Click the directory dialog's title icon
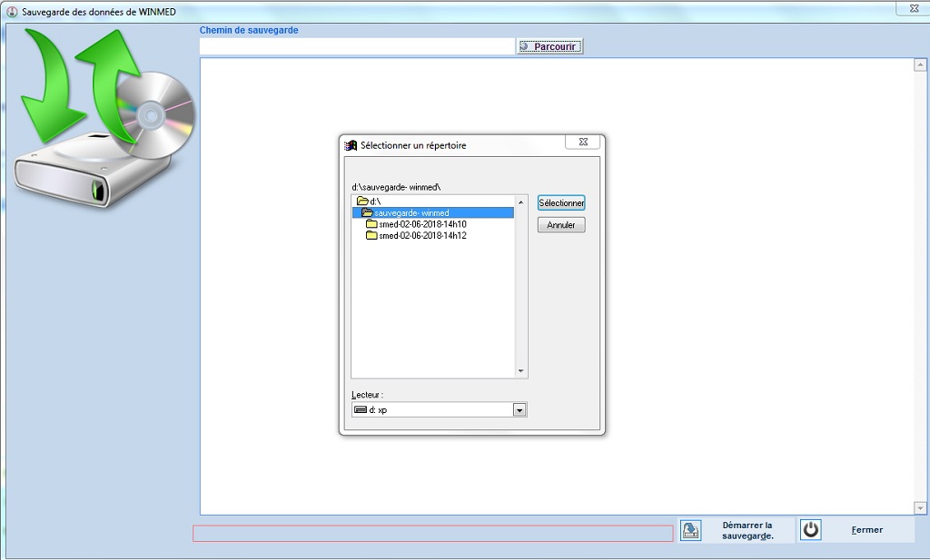The width and height of the screenshot is (930, 560). coord(351,145)
